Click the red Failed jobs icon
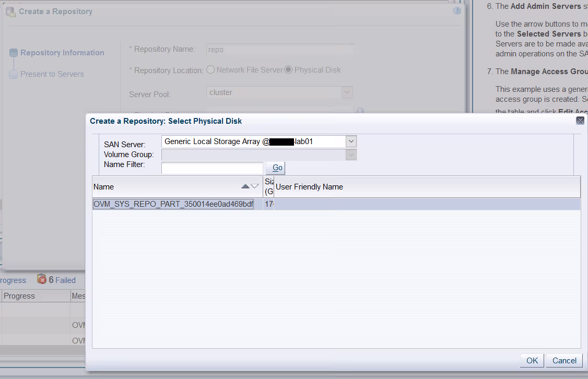The width and height of the screenshot is (588, 379). pos(42,280)
